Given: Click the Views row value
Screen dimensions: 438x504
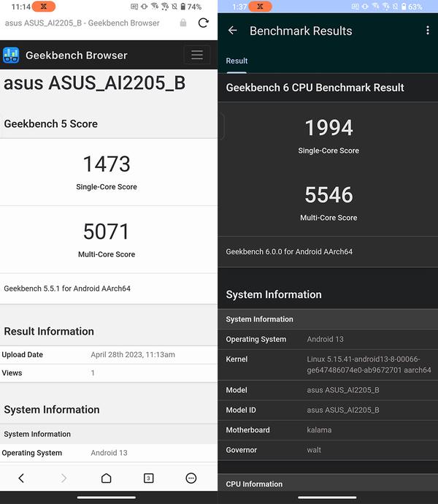Looking at the screenshot, I should coord(93,373).
